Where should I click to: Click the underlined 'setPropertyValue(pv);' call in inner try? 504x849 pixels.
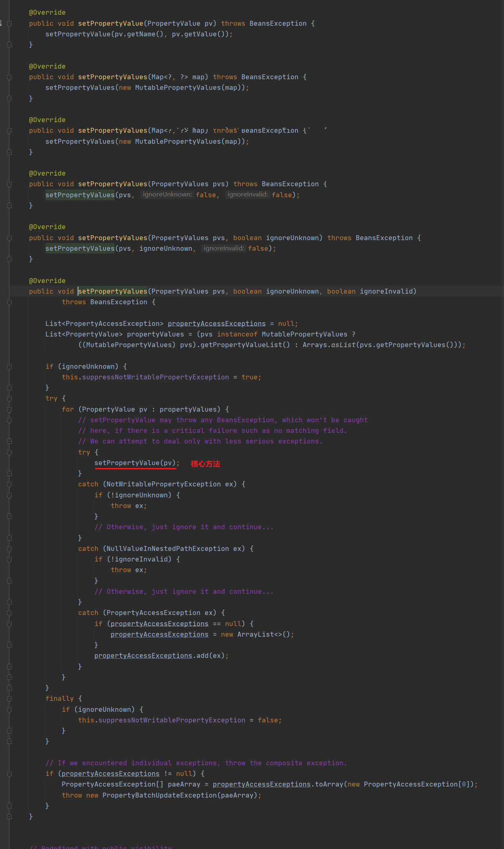137,463
